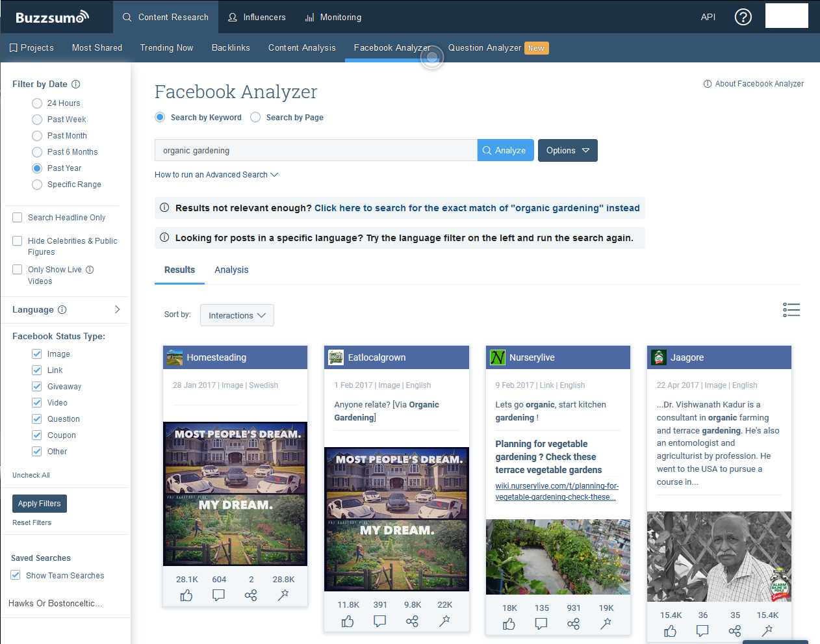Screen dimensions: 820x644
Task: Open the Question Analyzer page
Action: pyautogui.click(x=485, y=47)
